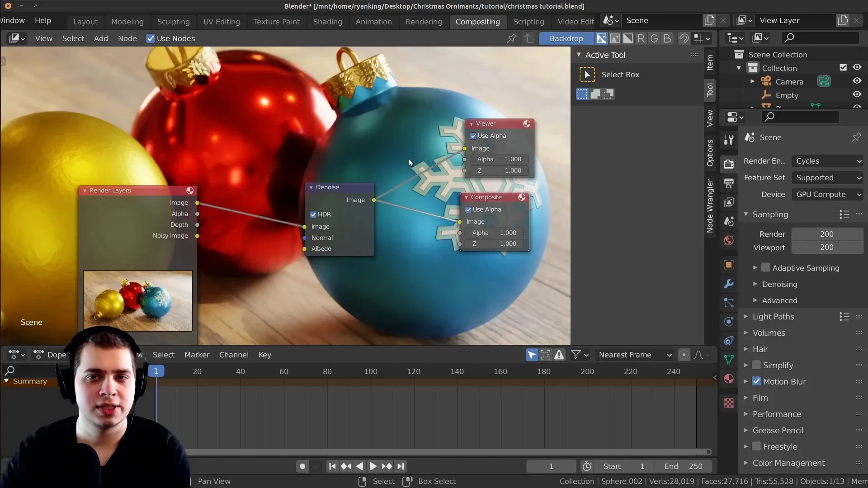
Task: Switch to the Shading workspace tab
Action: click(x=327, y=22)
